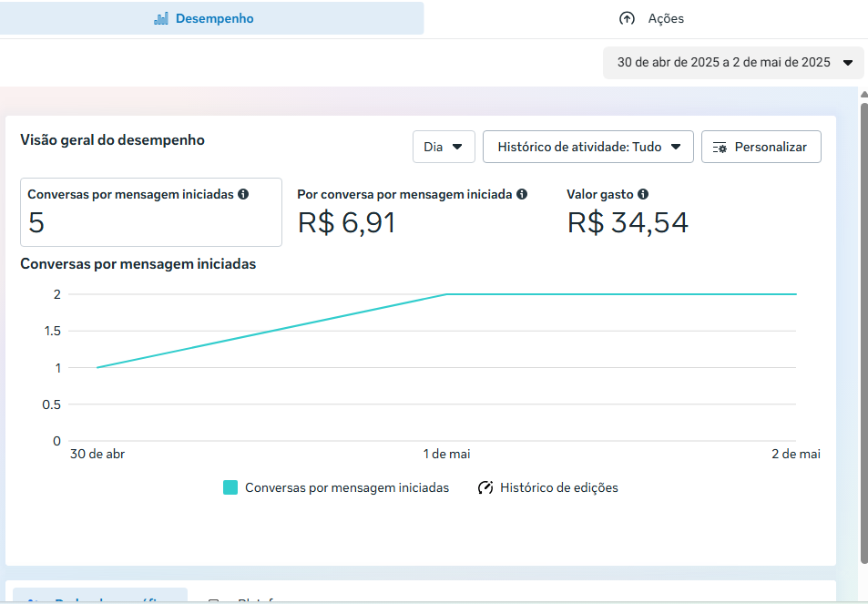Toggle Conversas por mensagem iniciadas legend label
This screenshot has width=868, height=604.
pyautogui.click(x=347, y=487)
